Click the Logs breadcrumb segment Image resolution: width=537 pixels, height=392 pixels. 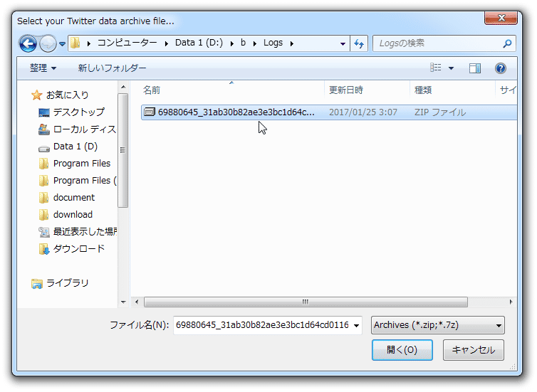click(x=273, y=43)
